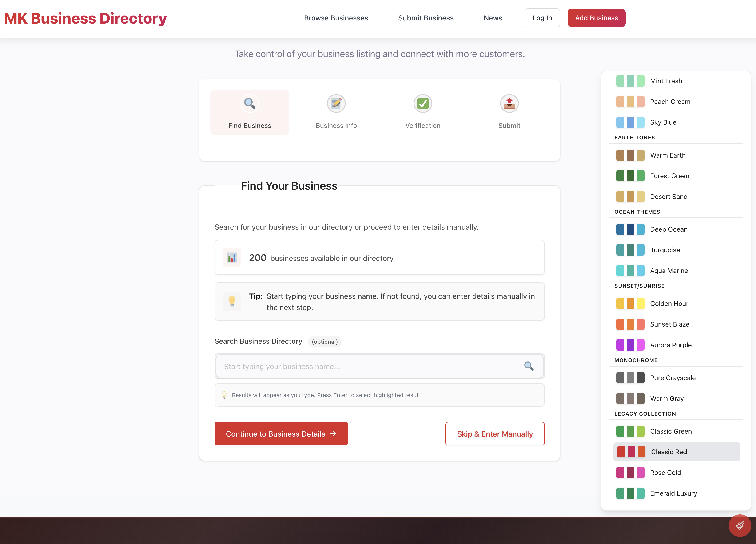
Task: Click the Submit upload step icon
Action: [x=509, y=103]
